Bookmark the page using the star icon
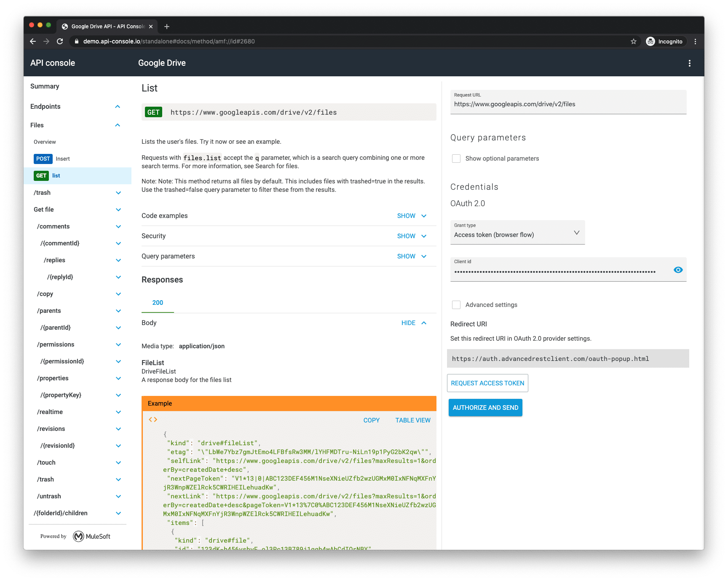 [x=634, y=41]
